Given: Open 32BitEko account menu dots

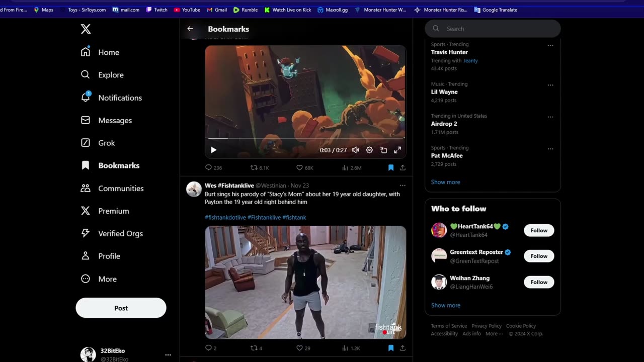Looking at the screenshot, I should point(168,354).
